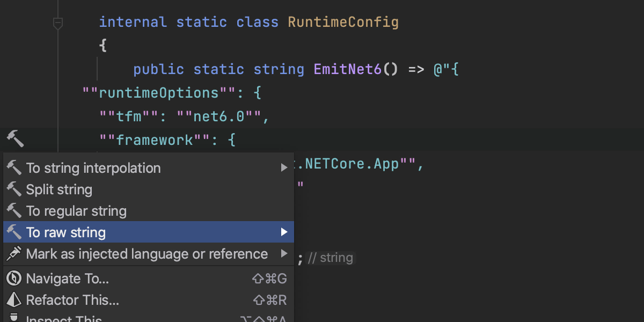This screenshot has width=644, height=322.
Task: Click hammer icon next to Split string
Action: (13, 189)
